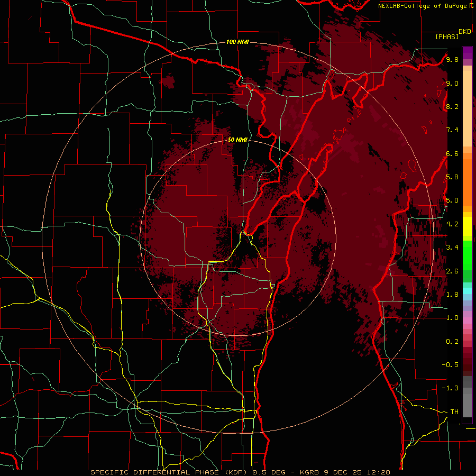Click the 2.6 value on color scale
Screen dimensions: 476x476
[x=452, y=271]
